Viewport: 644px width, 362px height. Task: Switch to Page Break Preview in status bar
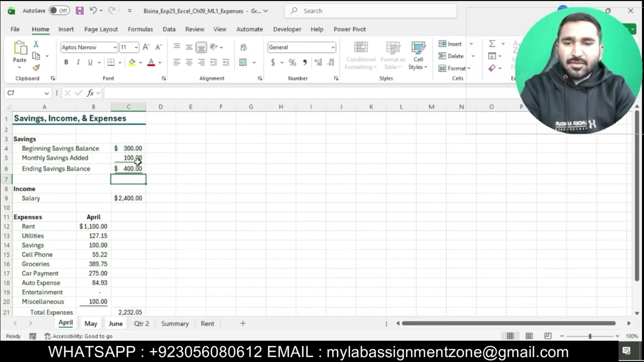tap(548, 336)
